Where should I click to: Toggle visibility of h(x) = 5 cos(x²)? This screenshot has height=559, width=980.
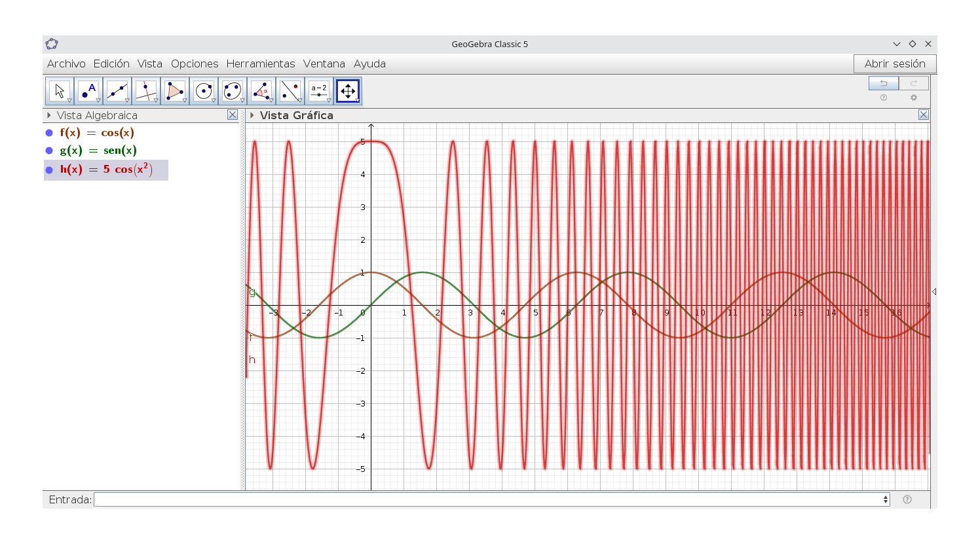pyautogui.click(x=49, y=170)
